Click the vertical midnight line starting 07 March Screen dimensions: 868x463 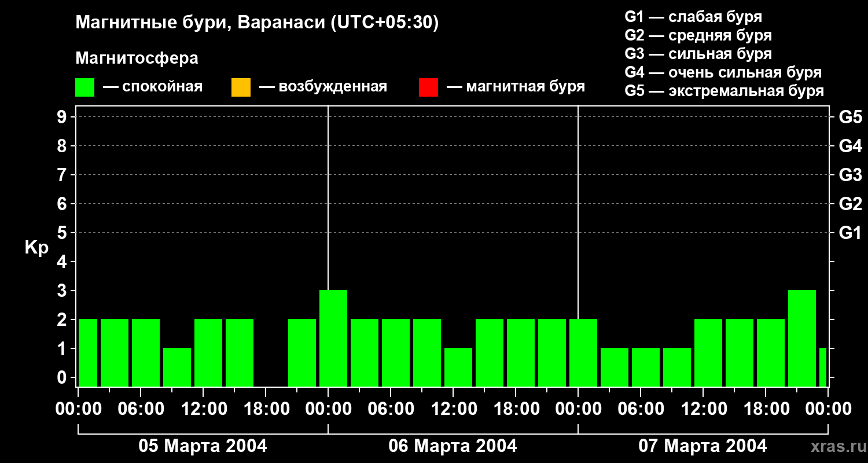tap(578, 212)
